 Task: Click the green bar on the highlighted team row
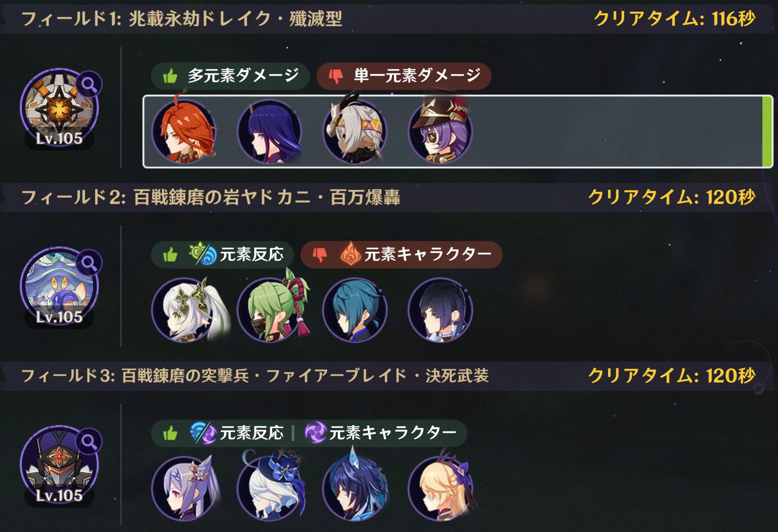coord(767,131)
